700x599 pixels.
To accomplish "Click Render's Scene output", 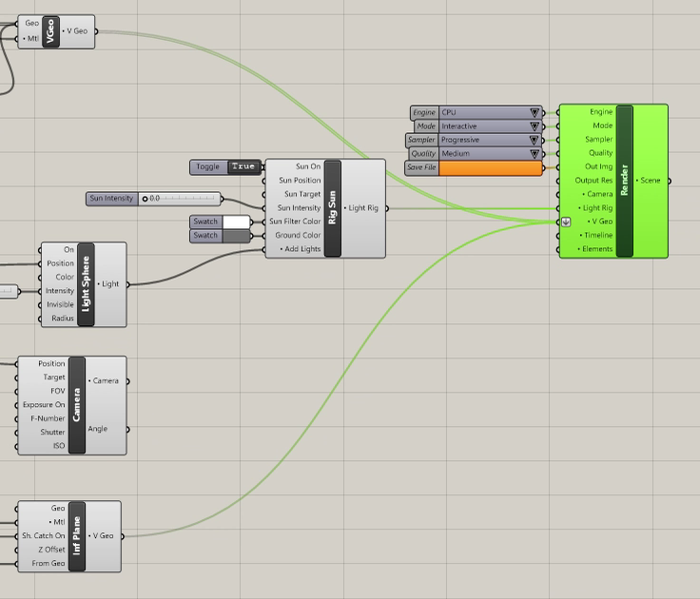I will 649,181.
